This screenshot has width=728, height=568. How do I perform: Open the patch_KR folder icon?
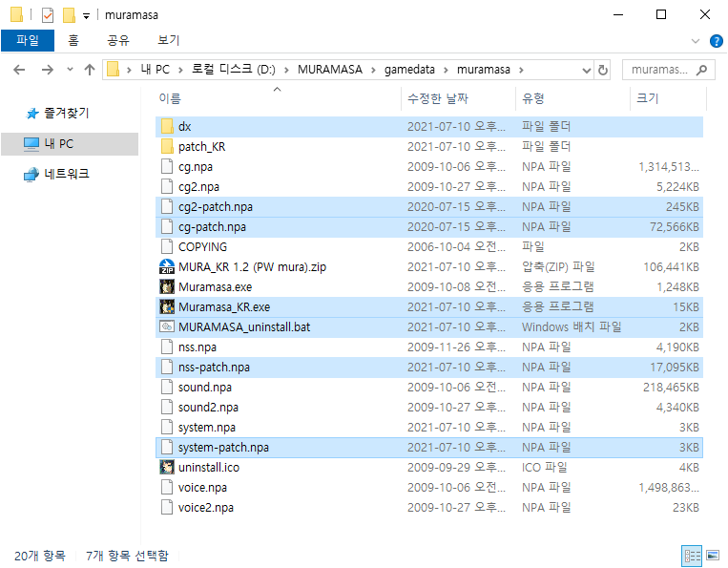coord(167,146)
